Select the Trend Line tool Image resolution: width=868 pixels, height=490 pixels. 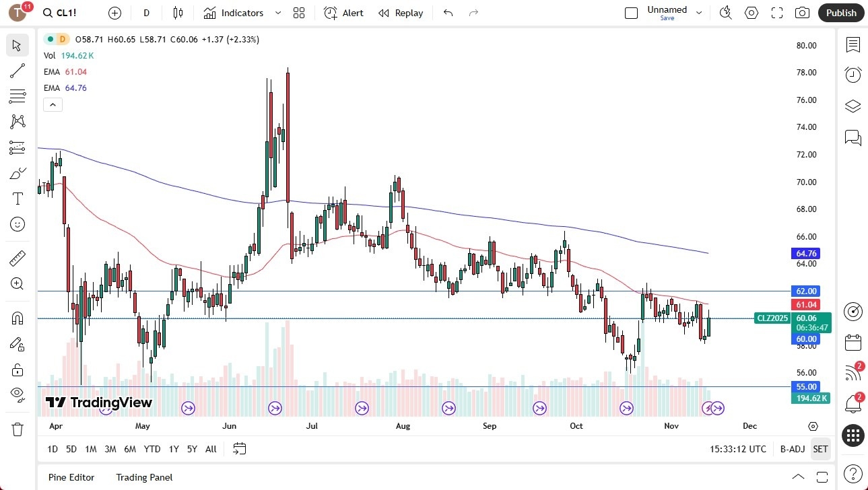coord(18,71)
